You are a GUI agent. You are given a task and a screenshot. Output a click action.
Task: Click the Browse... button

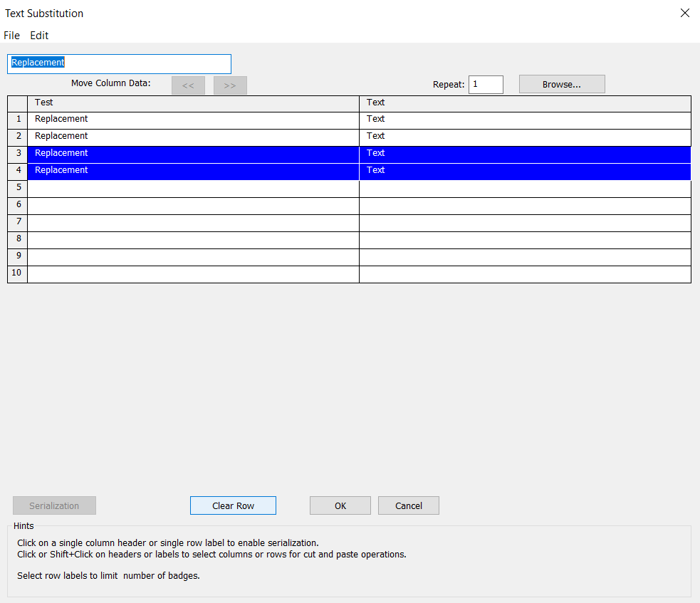click(561, 85)
